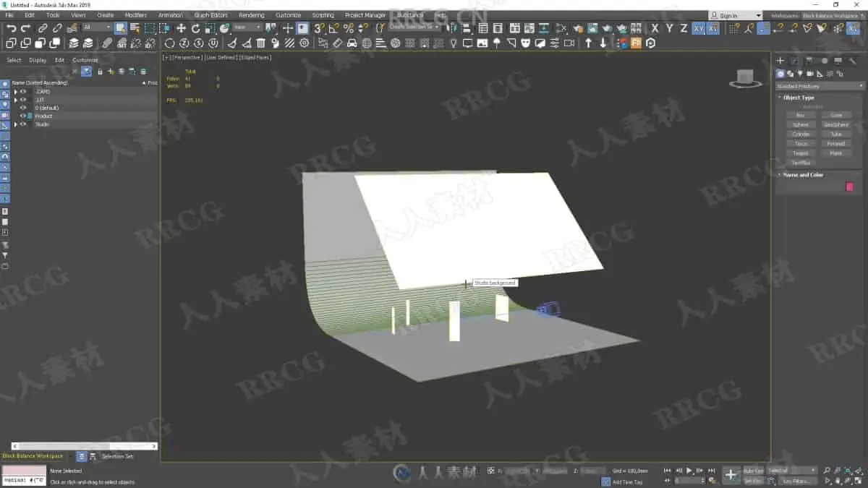This screenshot has height=488, width=868.
Task: Open the selection filter All dropdown
Action: tap(97, 27)
